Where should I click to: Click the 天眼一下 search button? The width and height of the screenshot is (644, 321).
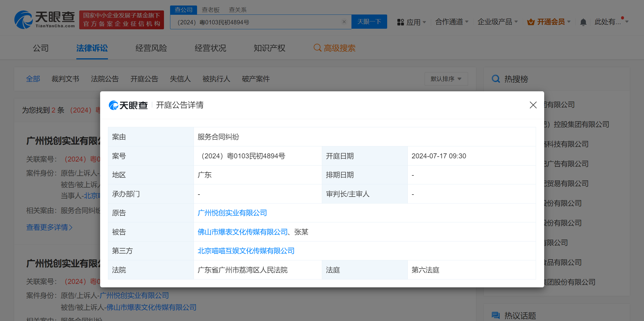click(x=369, y=21)
